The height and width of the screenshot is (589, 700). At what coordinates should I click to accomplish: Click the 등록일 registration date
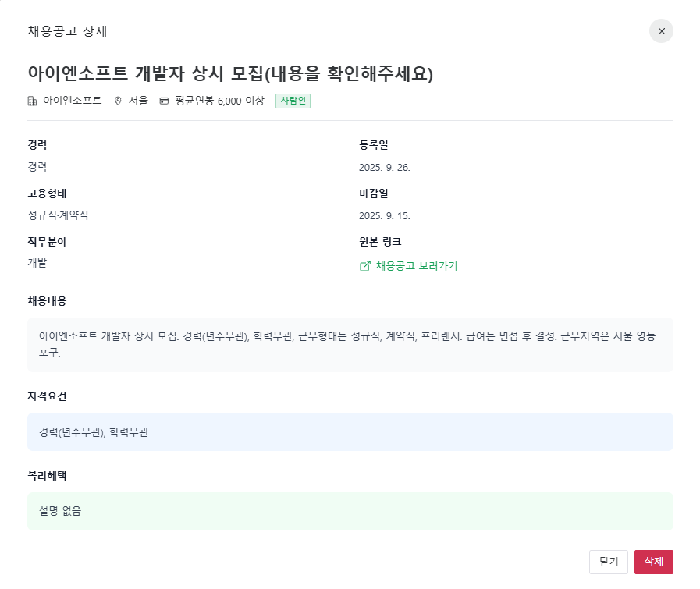387,166
